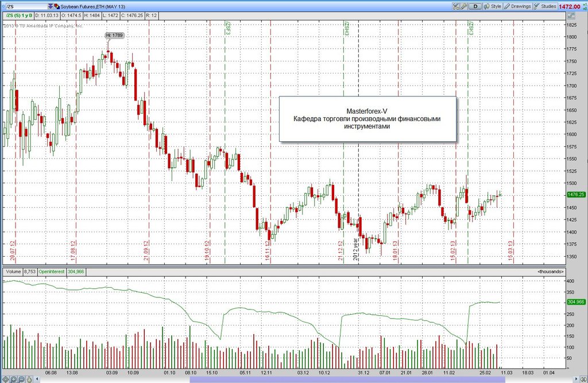This screenshot has width=588, height=383.
Task: Open the Studies menu
Action: 546,6
